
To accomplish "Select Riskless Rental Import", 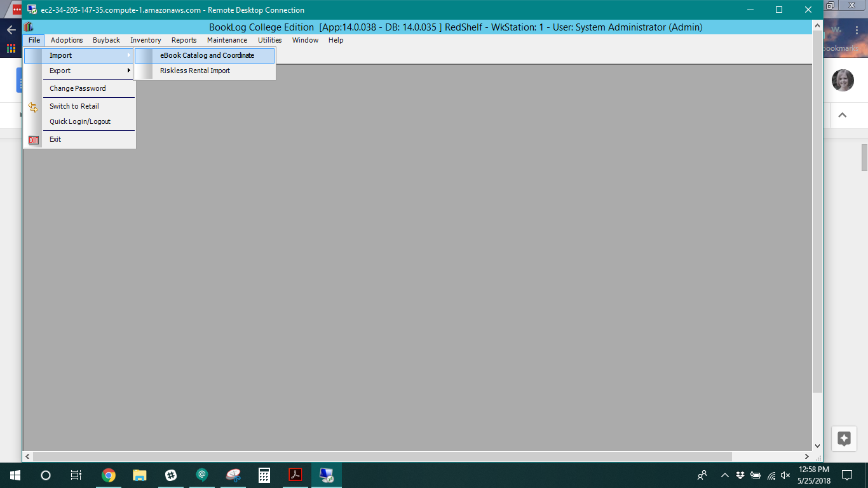I will pyautogui.click(x=205, y=71).
